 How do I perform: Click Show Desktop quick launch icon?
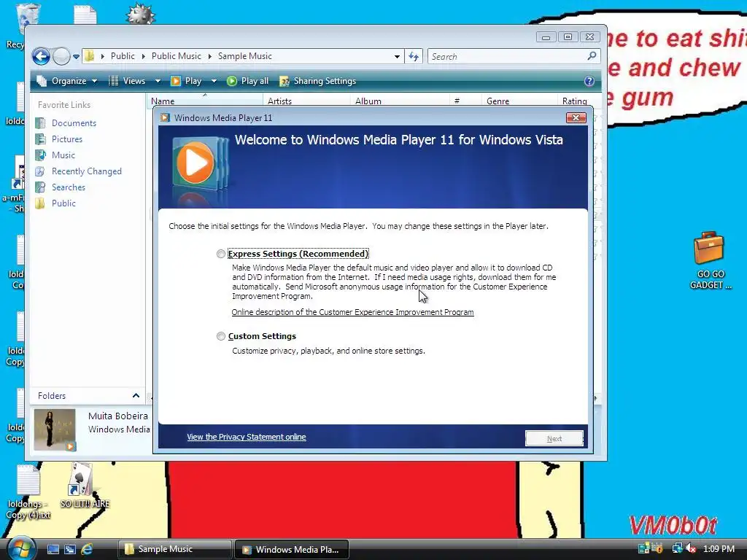click(53, 549)
